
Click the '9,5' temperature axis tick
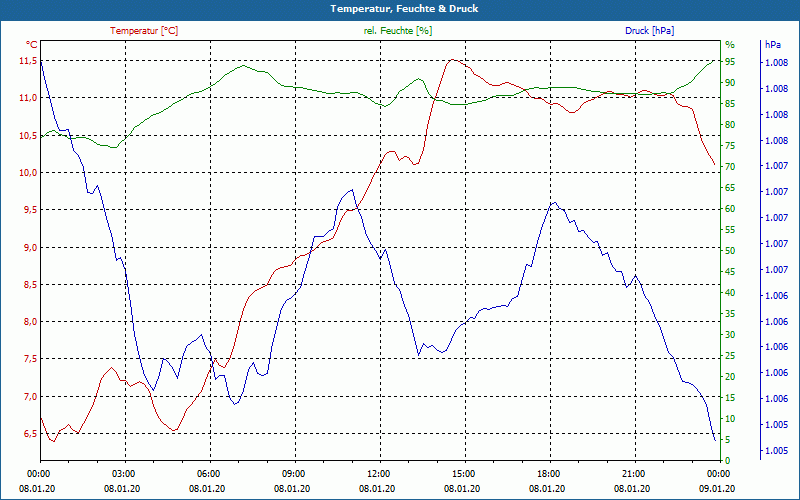[x=29, y=210]
